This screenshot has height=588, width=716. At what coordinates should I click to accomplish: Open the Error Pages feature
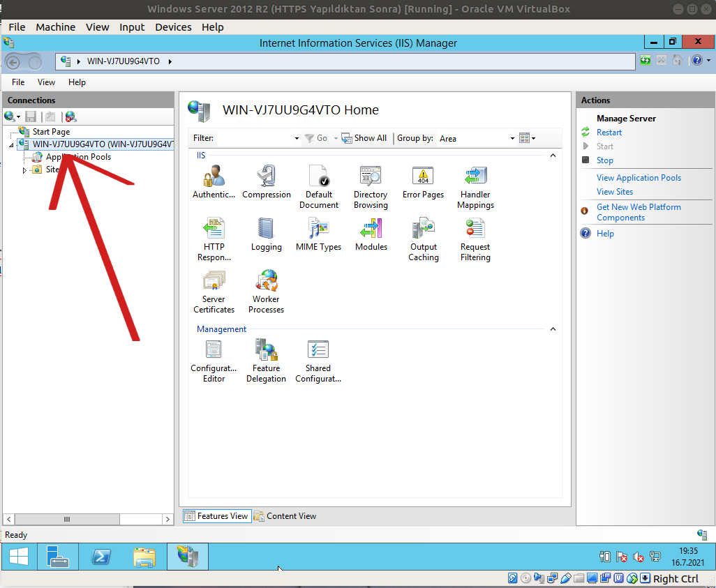click(x=424, y=181)
